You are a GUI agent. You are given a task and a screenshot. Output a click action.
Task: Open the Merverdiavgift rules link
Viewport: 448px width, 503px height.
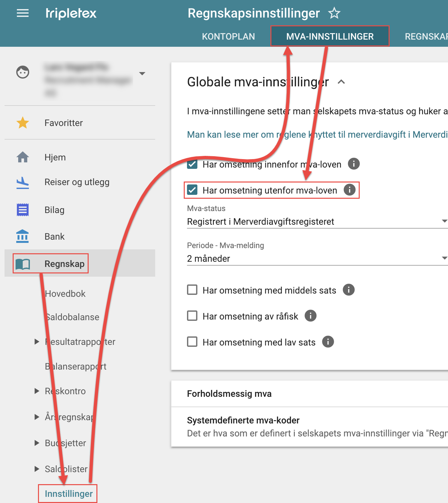coord(317,134)
